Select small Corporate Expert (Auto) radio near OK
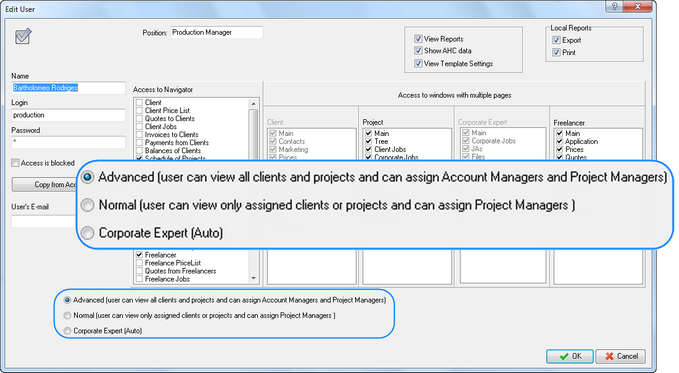Screen dimensions: 679x373 point(67,331)
